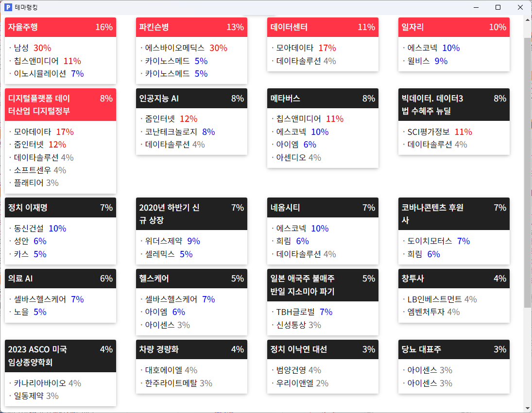
Task: Click 도이치모터스 7% stock entry
Action: (x=438, y=241)
